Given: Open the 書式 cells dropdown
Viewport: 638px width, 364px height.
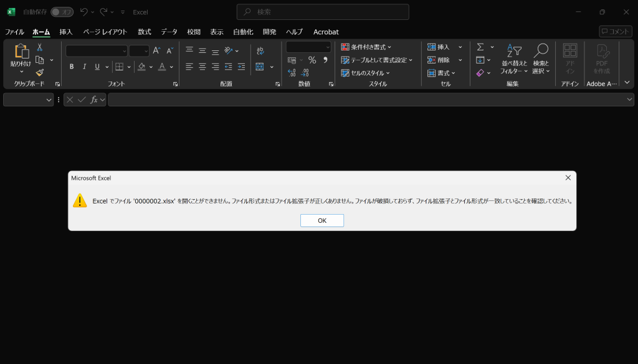Looking at the screenshot, I should (441, 73).
